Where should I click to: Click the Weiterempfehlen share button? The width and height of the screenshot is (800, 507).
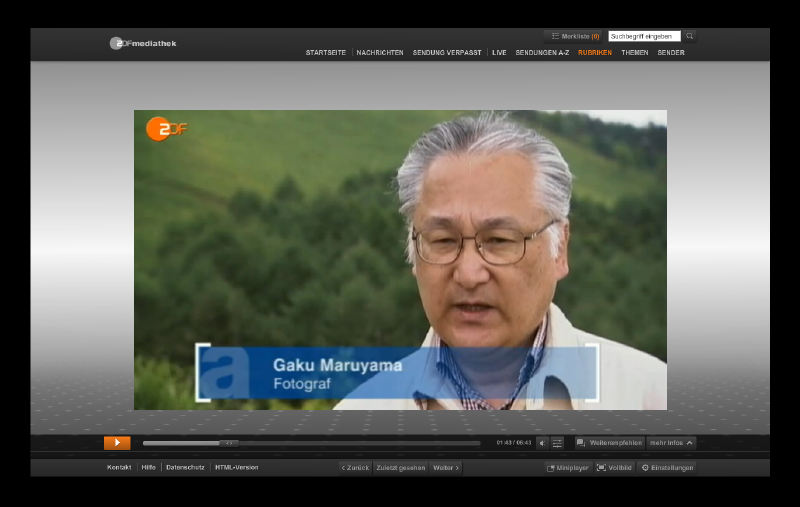pyautogui.click(x=609, y=443)
